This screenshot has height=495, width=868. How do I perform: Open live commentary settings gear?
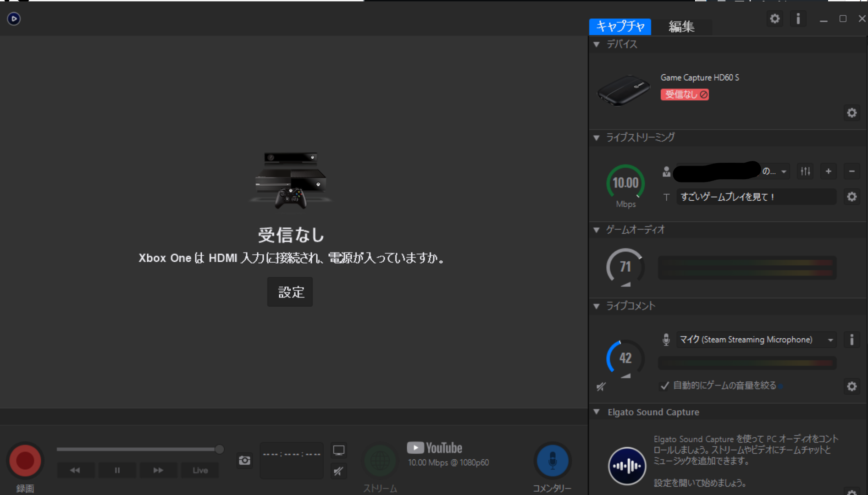(x=852, y=386)
